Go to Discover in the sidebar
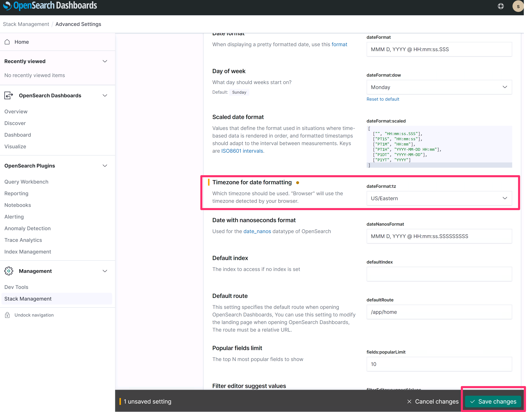This screenshot has height=412, width=532. coord(15,123)
